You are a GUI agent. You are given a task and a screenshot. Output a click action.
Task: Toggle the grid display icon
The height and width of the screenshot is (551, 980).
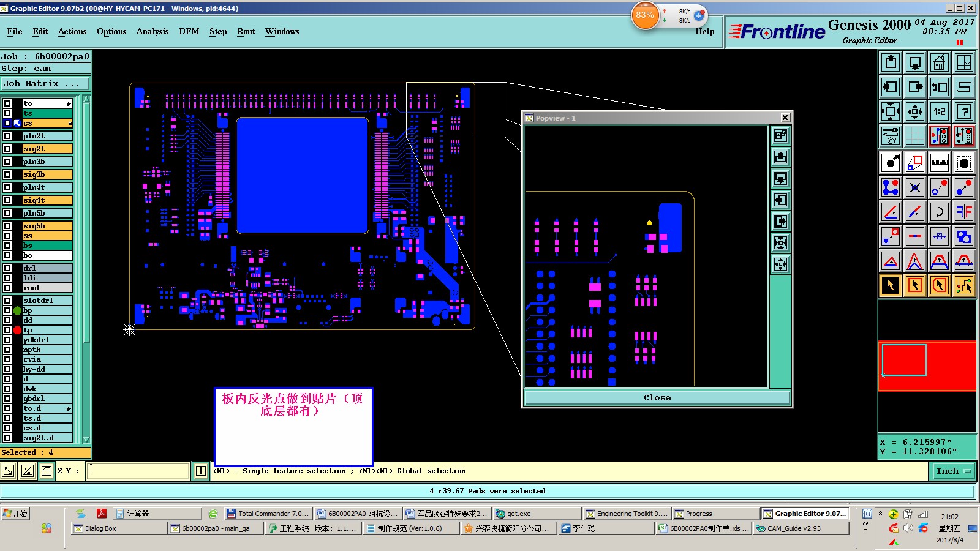915,136
